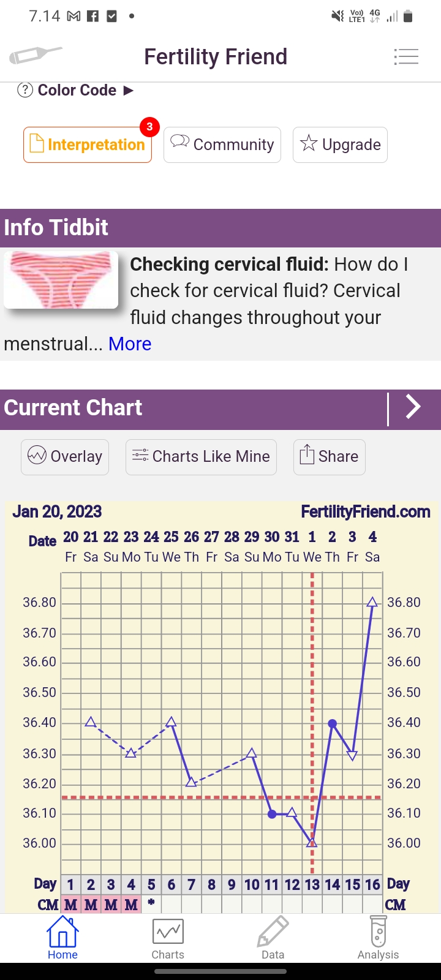The width and height of the screenshot is (441, 980).
Task: Expand the Info Tidbit header
Action: coord(221,228)
